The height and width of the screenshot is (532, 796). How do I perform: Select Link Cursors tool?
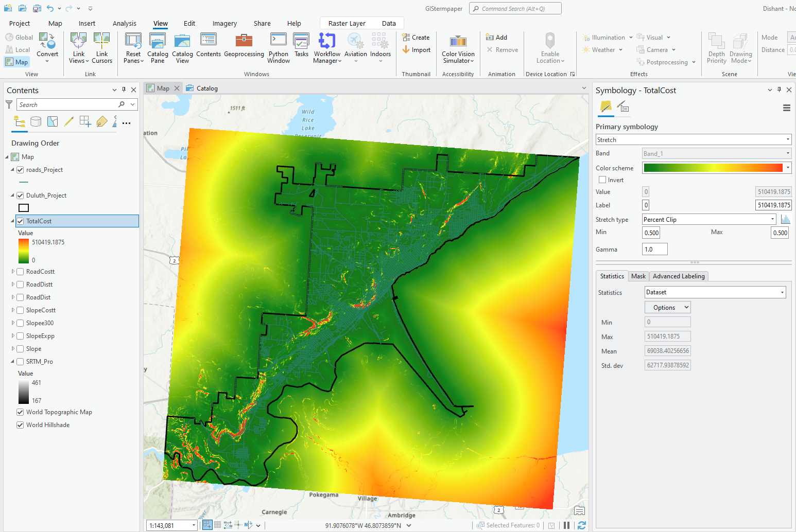point(102,47)
